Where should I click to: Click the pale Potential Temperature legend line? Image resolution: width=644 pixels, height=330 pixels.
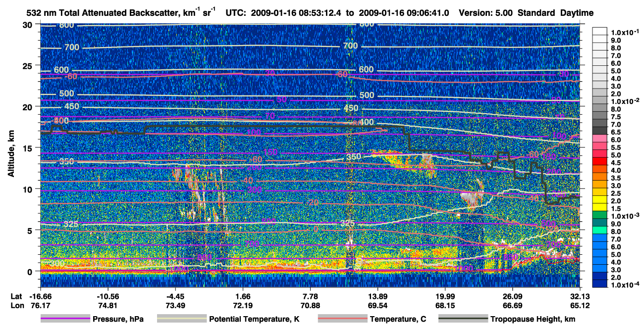click(x=182, y=319)
